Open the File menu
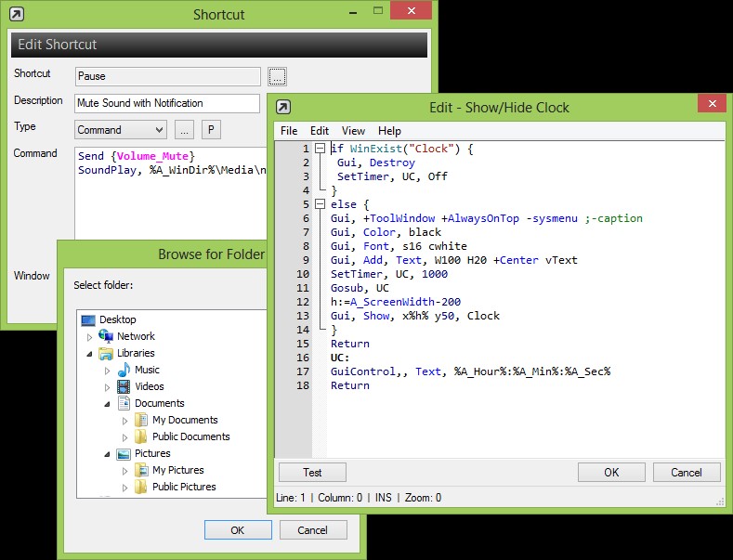 [x=289, y=131]
